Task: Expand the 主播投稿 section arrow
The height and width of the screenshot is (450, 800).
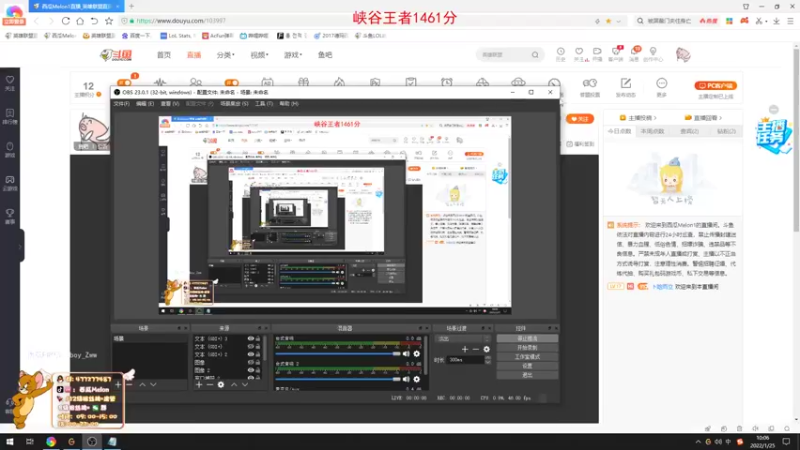Action: 655,118
